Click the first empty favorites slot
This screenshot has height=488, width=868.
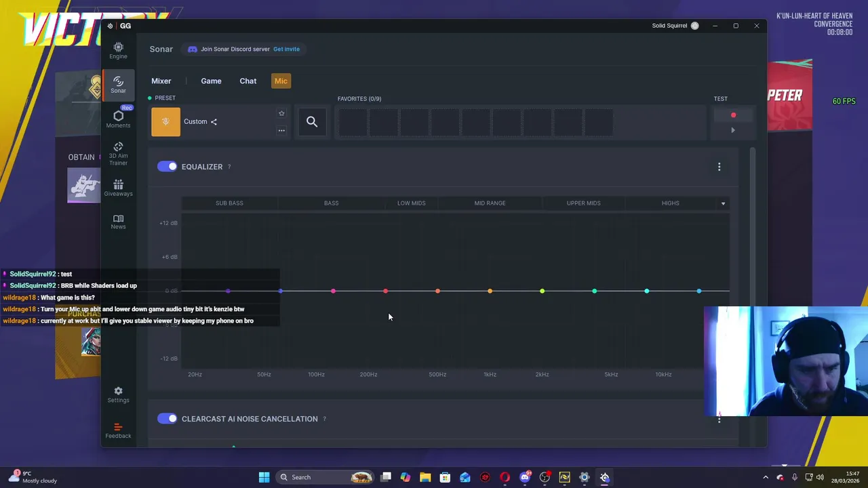click(x=353, y=123)
